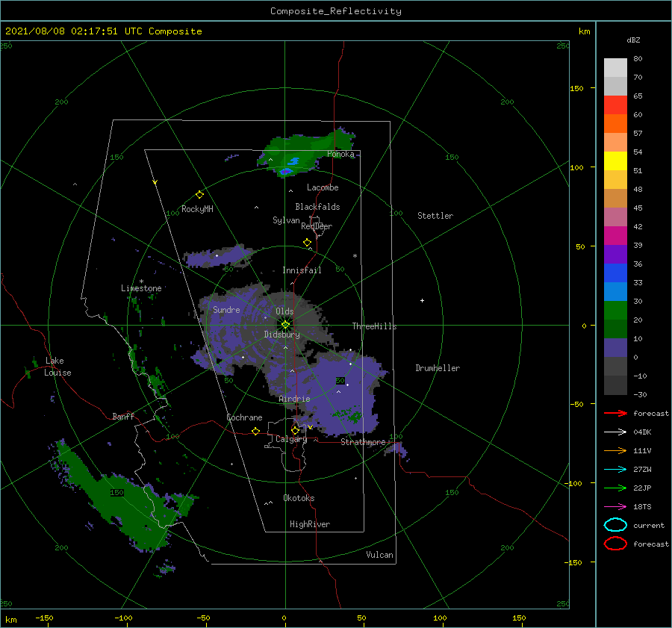Click the yellow diamond marker near Cochrane
This screenshot has width=672, height=628.
tap(256, 431)
